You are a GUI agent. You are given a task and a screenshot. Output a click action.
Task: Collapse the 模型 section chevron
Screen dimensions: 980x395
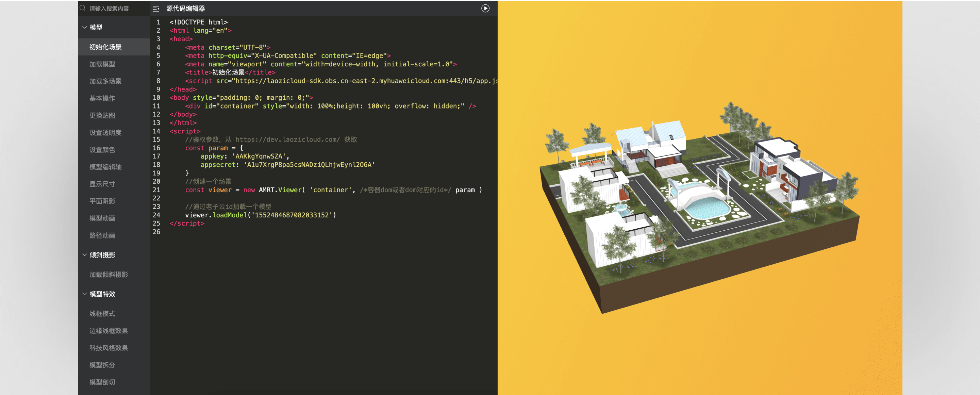tap(84, 28)
